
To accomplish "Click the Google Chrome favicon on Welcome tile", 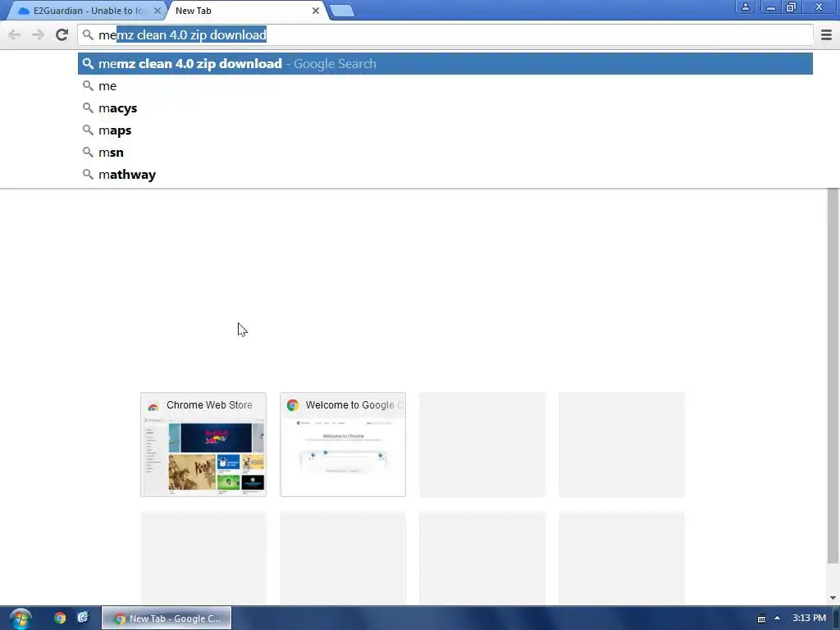I will tap(293, 405).
